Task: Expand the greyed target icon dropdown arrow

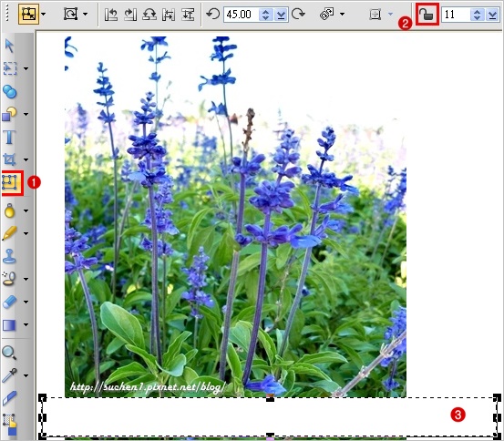Action: pos(390,15)
